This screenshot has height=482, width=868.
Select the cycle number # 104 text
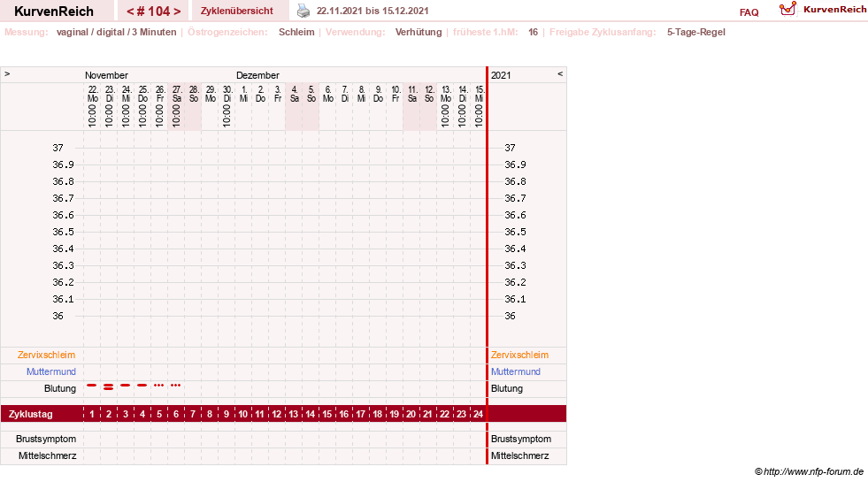(x=153, y=11)
